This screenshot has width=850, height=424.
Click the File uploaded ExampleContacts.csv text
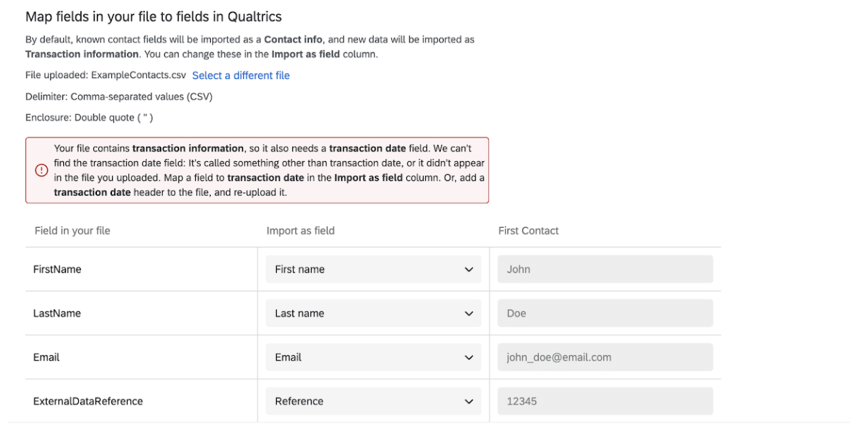[x=105, y=76]
